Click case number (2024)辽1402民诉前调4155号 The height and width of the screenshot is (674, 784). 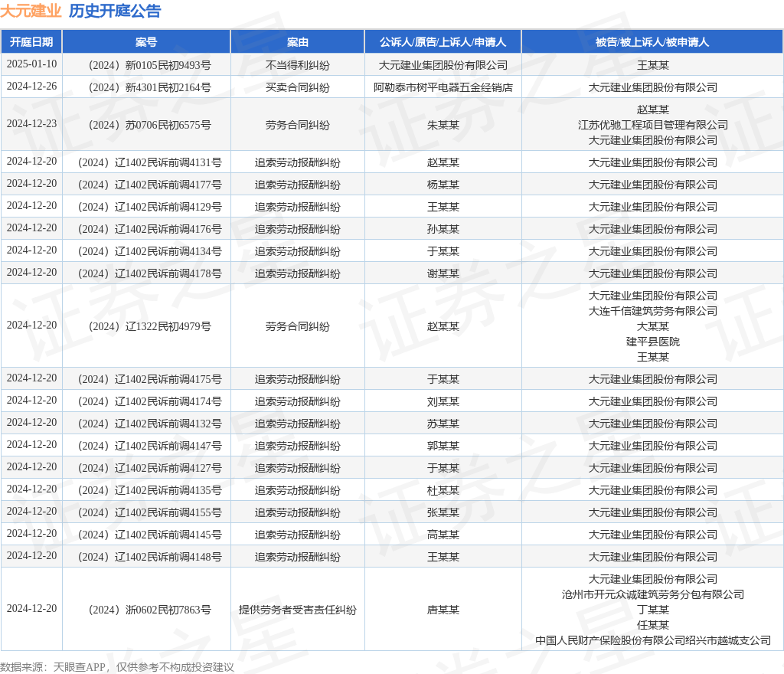[x=150, y=512]
